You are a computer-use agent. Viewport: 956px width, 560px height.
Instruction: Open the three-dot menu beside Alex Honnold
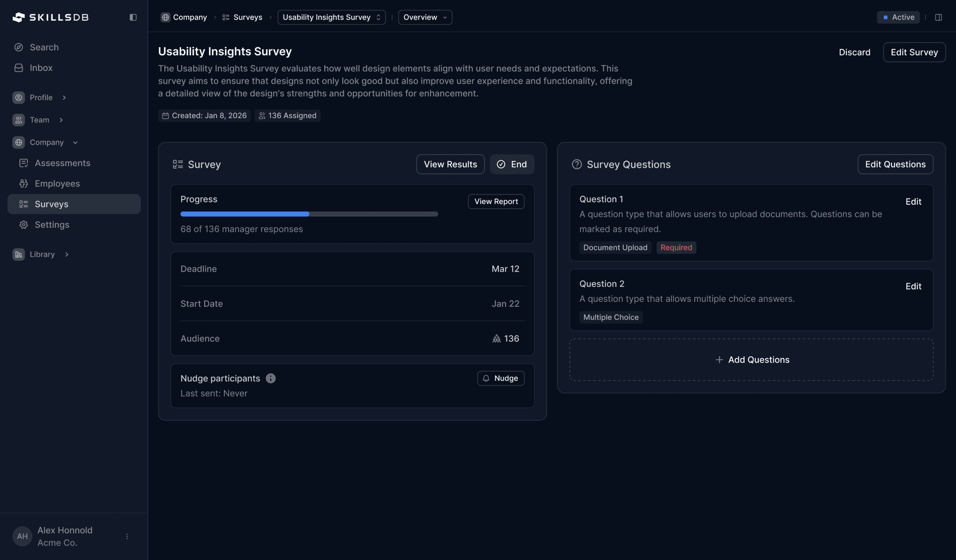tap(127, 536)
